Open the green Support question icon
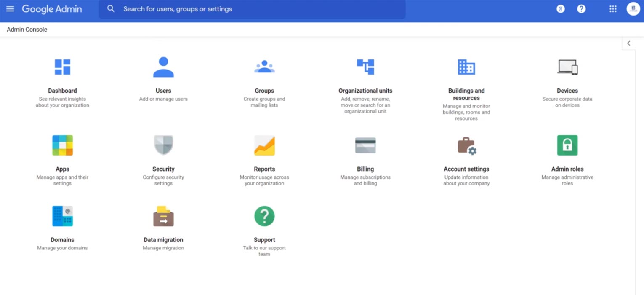The image size is (644, 295). tap(264, 216)
